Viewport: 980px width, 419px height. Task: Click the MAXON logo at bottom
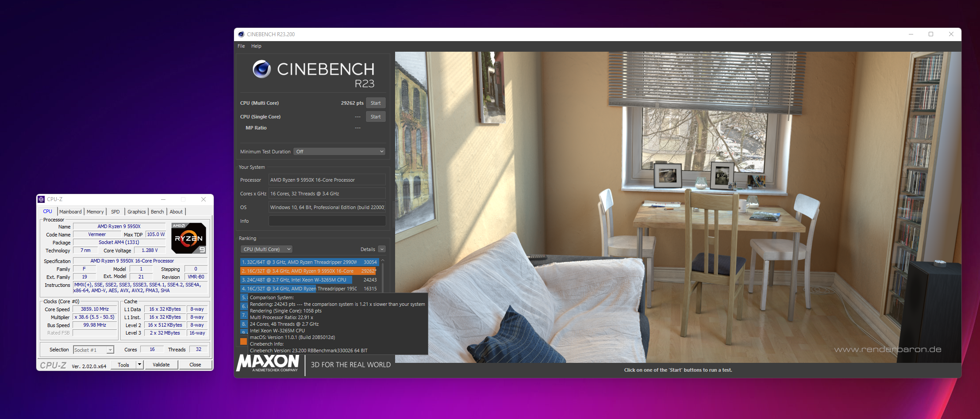(x=268, y=363)
